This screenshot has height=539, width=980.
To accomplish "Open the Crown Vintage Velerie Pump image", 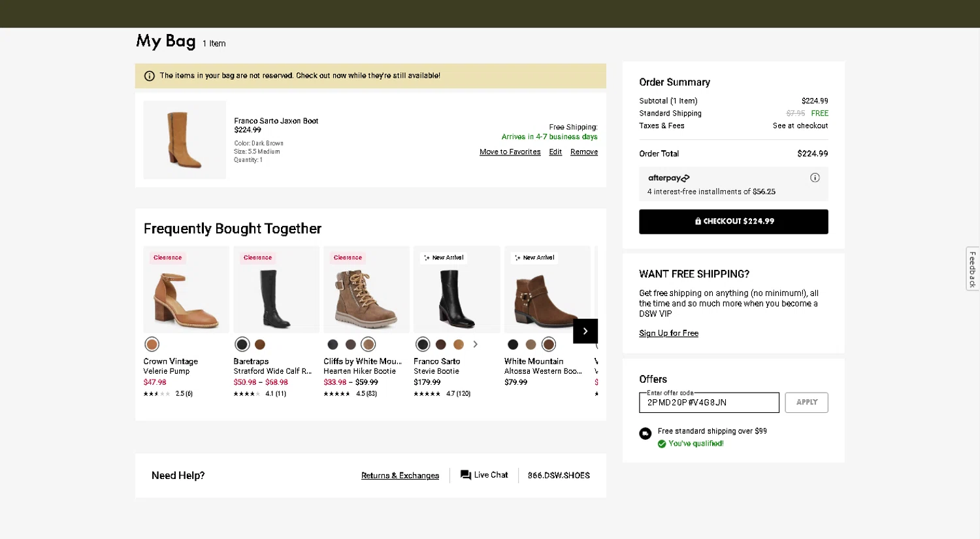I will (x=186, y=290).
